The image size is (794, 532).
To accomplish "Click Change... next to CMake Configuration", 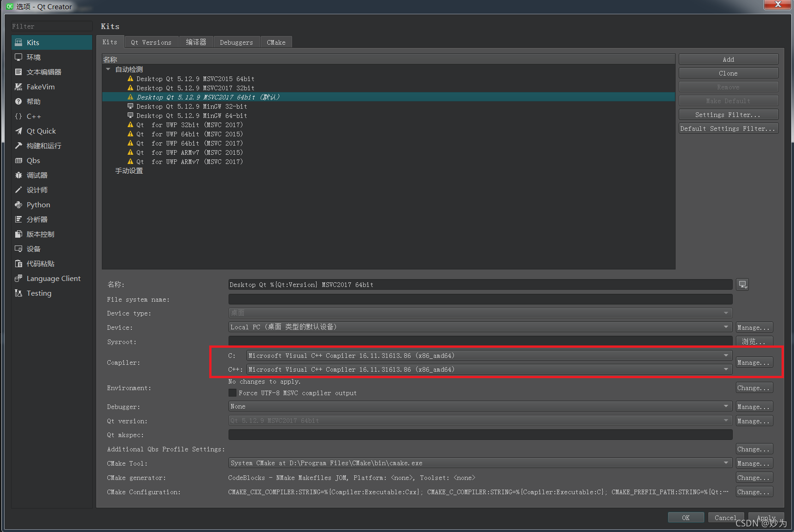I will 754,492.
